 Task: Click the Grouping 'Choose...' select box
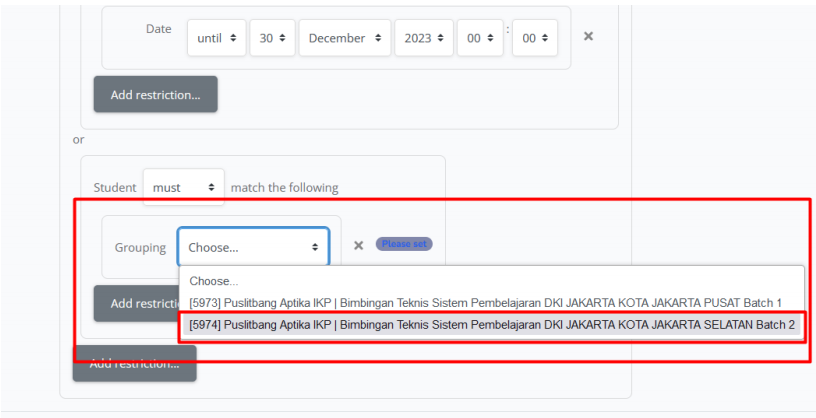(253, 247)
